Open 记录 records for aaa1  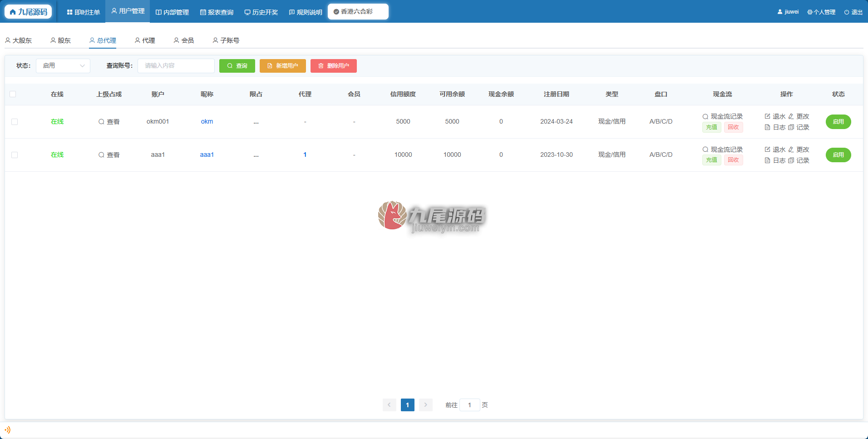(x=799, y=160)
